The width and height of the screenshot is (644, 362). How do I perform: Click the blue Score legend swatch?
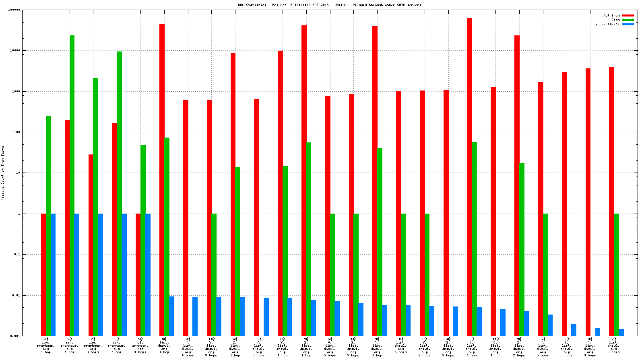(x=627, y=24)
